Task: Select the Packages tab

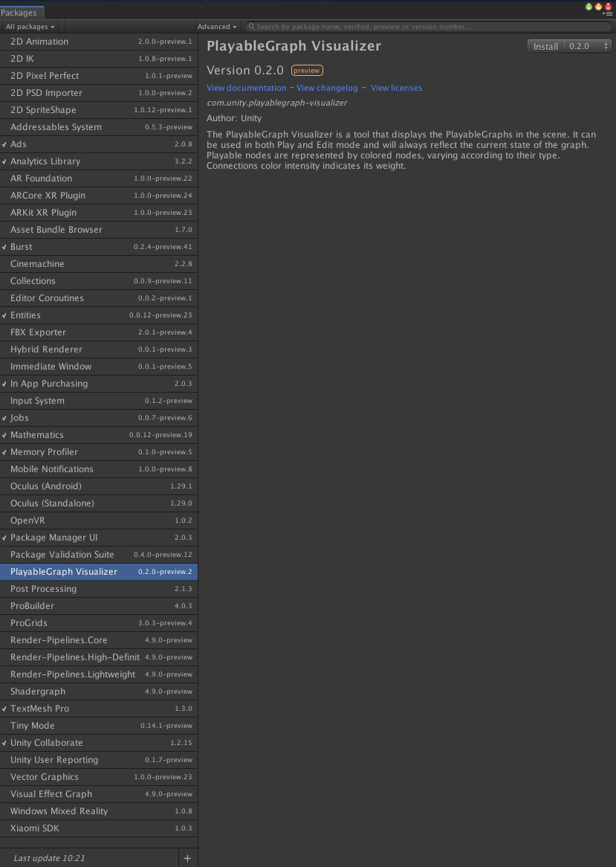Action: (x=20, y=13)
